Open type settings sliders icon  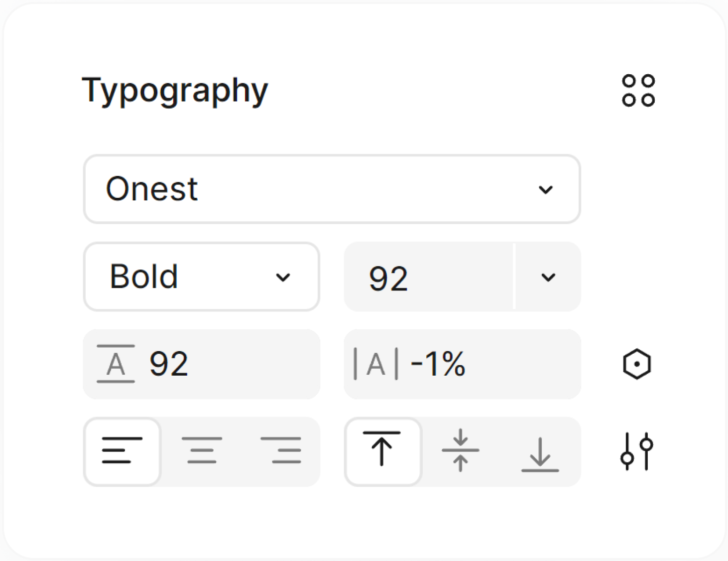(637, 451)
